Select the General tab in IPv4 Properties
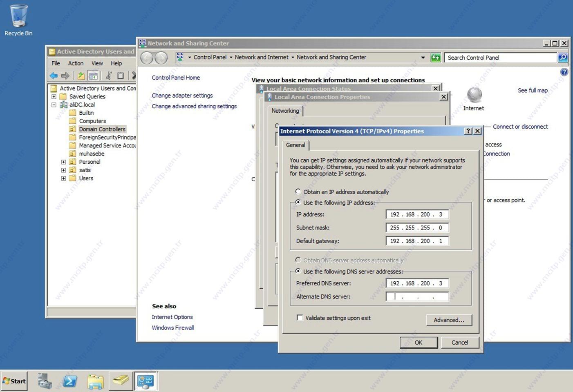573x392 pixels. point(295,145)
